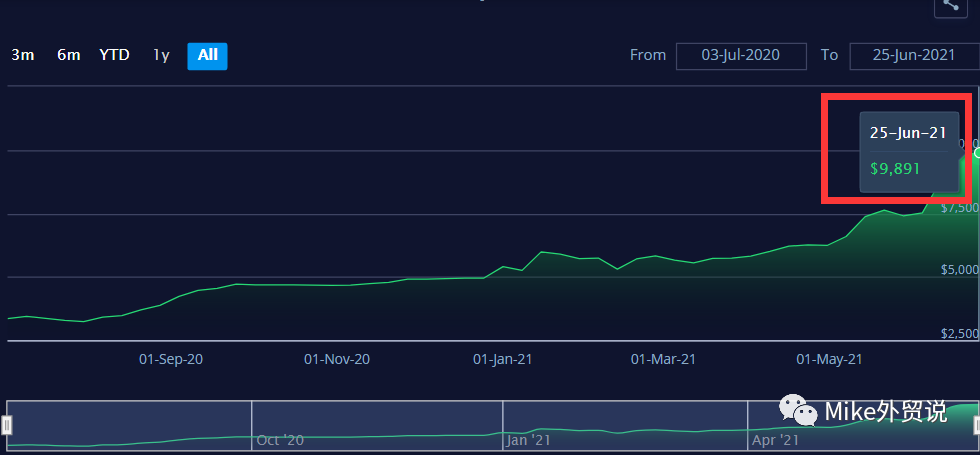The width and height of the screenshot is (980, 455).
Task: Click the $2,500 y-axis label
Action: click(959, 334)
